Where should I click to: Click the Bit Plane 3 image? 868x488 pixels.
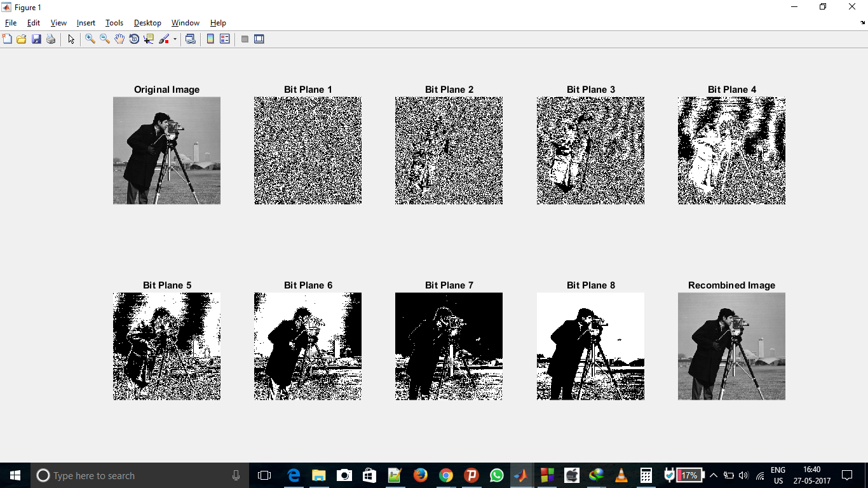[590, 151]
